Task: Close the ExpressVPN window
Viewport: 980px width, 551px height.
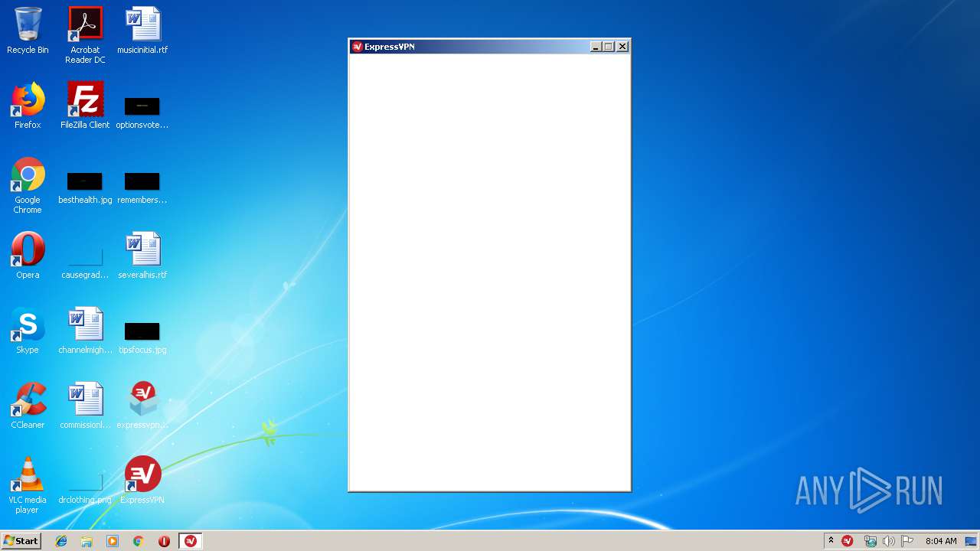Action: tap(622, 47)
